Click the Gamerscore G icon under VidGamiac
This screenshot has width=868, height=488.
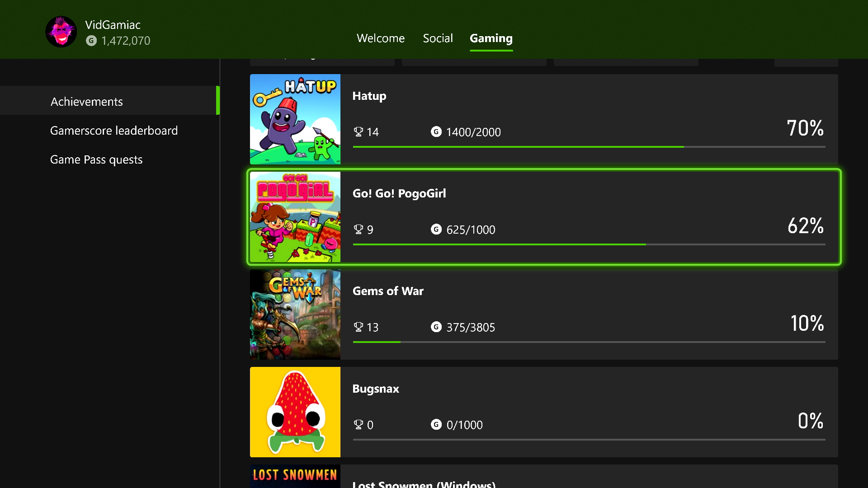[91, 41]
